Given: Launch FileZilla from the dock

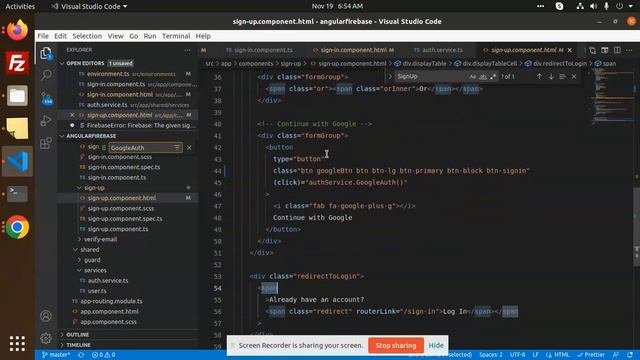Looking at the screenshot, I should click(x=17, y=63).
